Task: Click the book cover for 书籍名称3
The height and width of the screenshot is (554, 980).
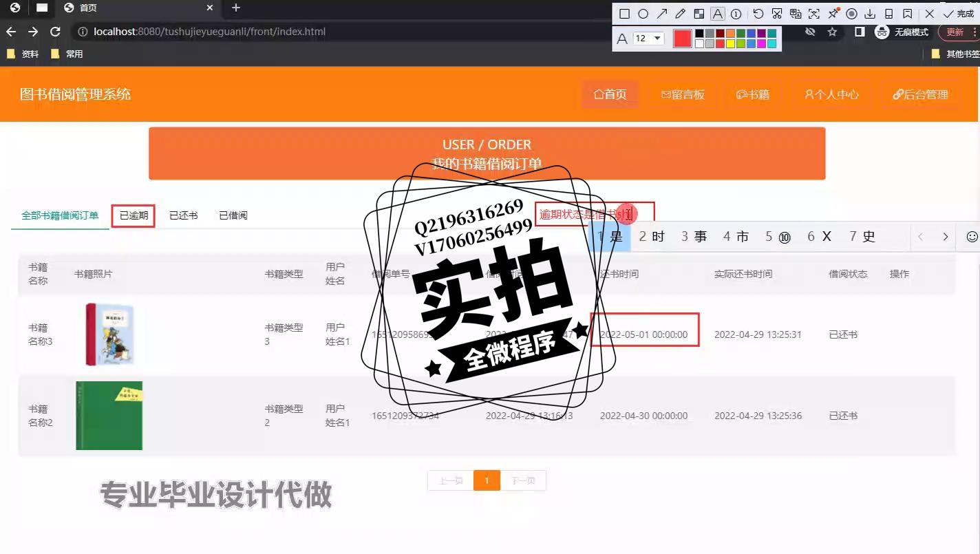Action: point(109,334)
